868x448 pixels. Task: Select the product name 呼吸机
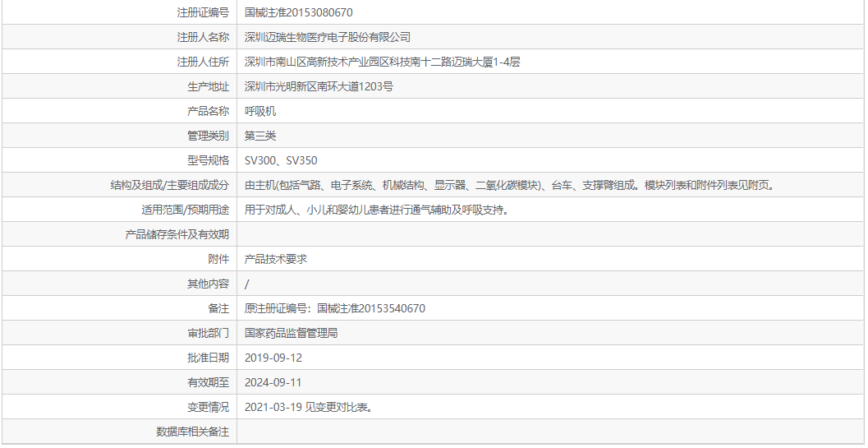click(x=260, y=111)
